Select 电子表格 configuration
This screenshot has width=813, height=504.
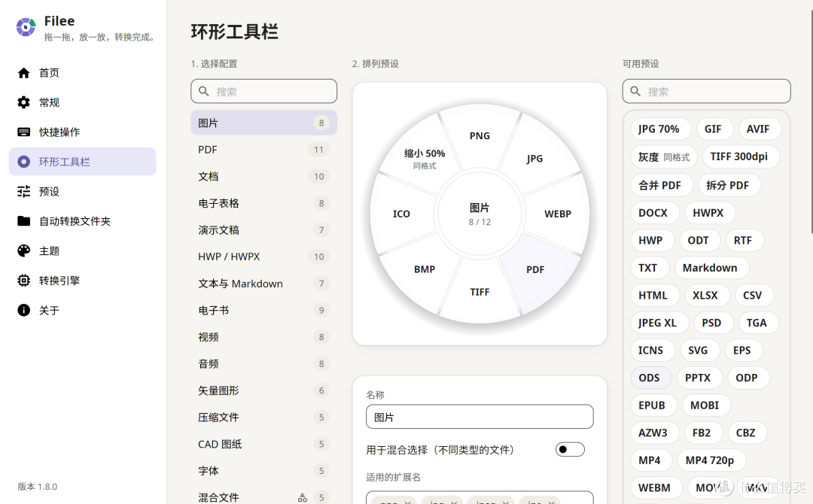(264, 203)
